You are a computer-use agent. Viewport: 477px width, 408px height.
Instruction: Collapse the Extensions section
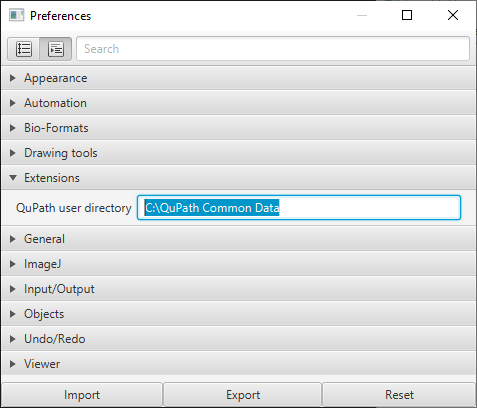238,178
